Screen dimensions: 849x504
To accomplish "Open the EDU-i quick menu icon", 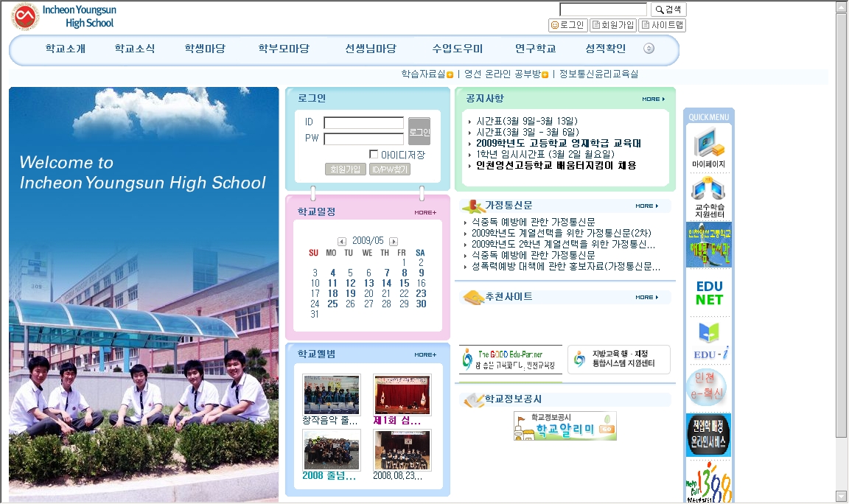I will (x=708, y=340).
